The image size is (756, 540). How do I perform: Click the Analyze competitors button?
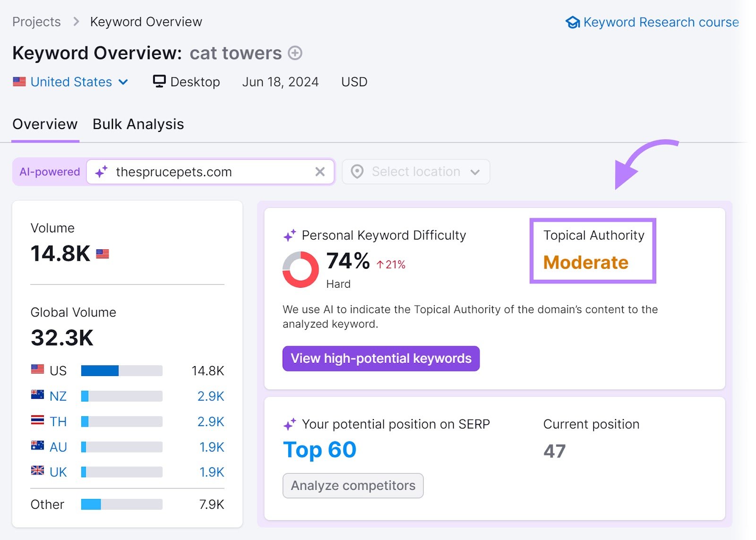[352, 485]
